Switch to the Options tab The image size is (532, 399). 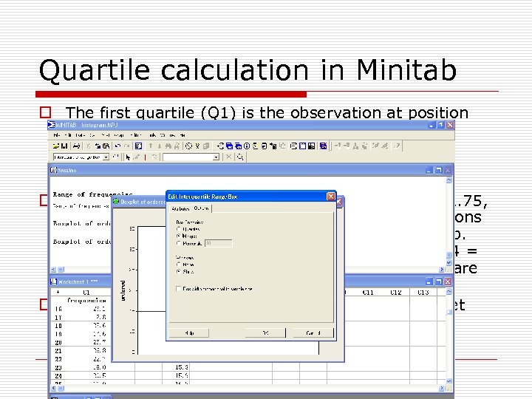201,208
